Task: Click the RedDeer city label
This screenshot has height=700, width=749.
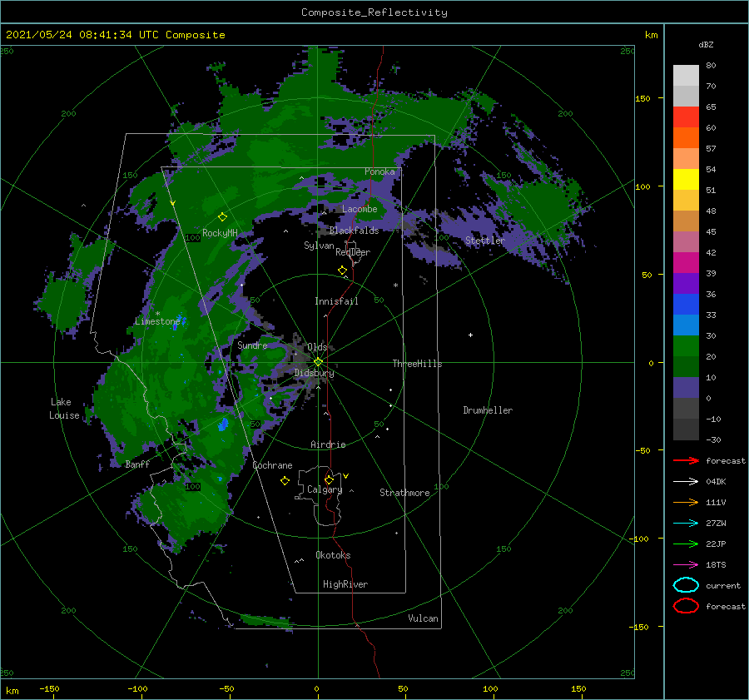Action: click(353, 252)
